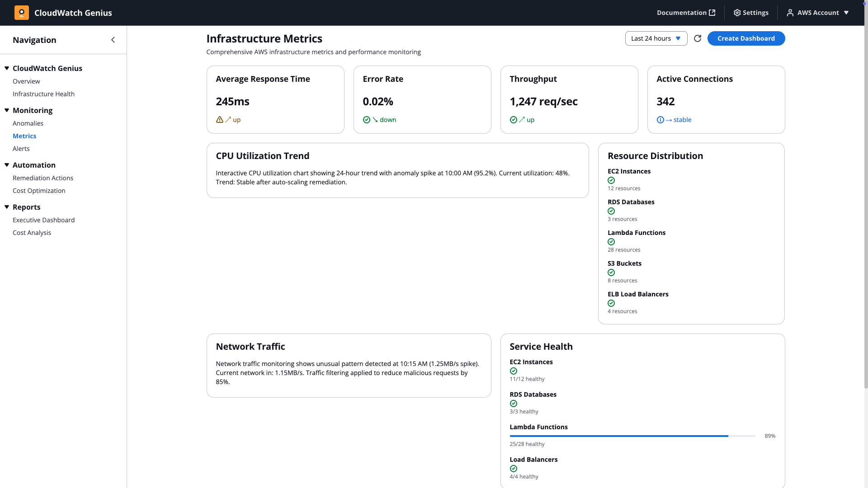This screenshot has height=488, width=868.
Task: Click the EC2 Instances Service Health check icon
Action: 514,371
